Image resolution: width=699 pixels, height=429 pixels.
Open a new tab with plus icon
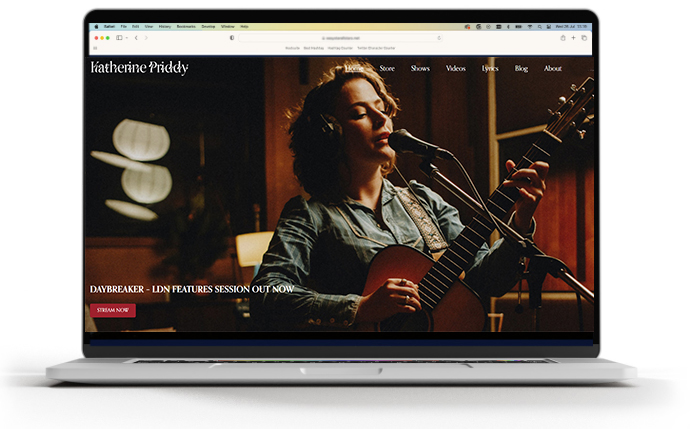[x=574, y=38]
